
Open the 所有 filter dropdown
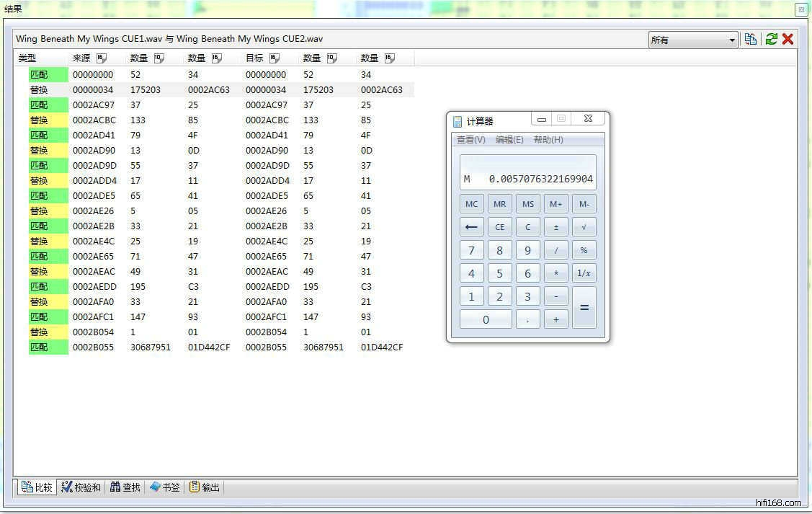[693, 40]
